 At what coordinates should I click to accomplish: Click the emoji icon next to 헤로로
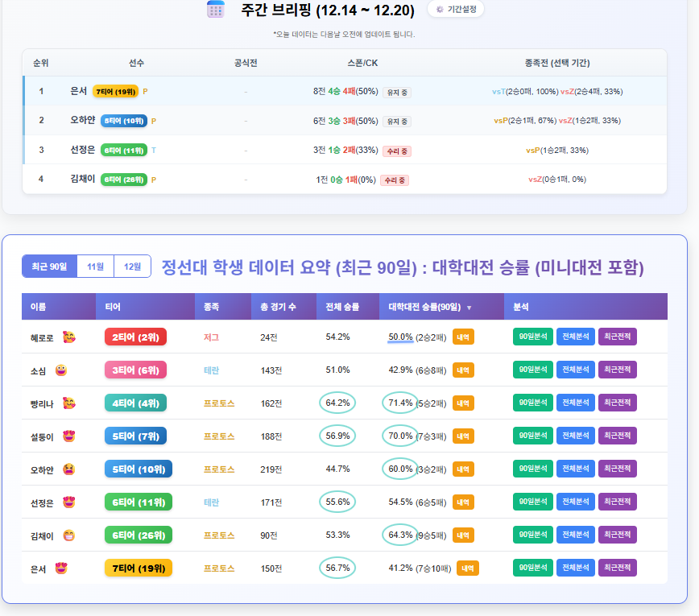69,337
